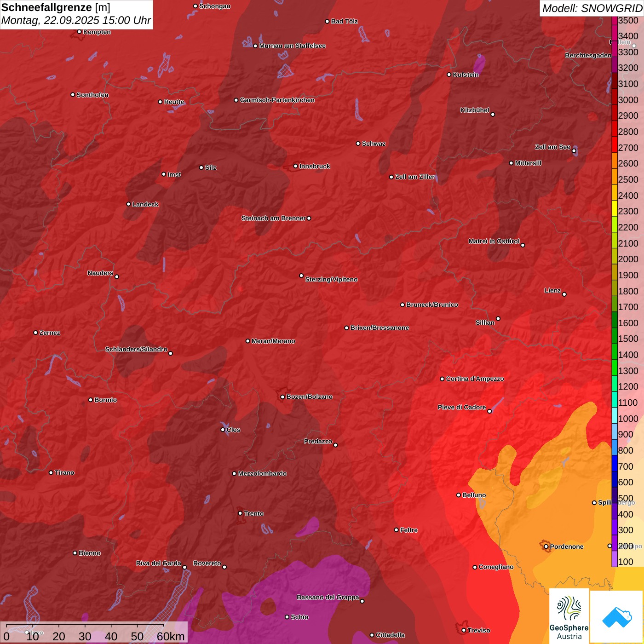The width and height of the screenshot is (644, 644).
Task: Select the Lienz city marker dot
Action: click(564, 294)
